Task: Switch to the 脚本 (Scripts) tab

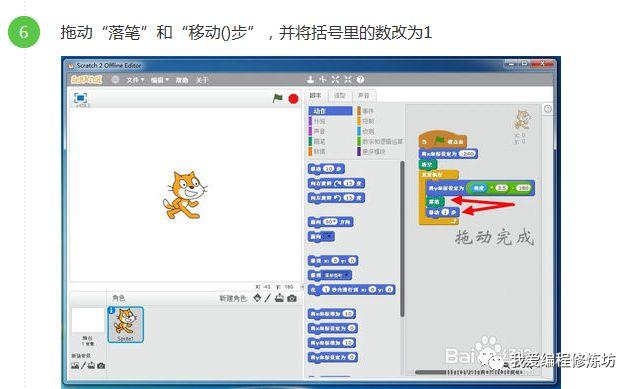Action: (316, 95)
